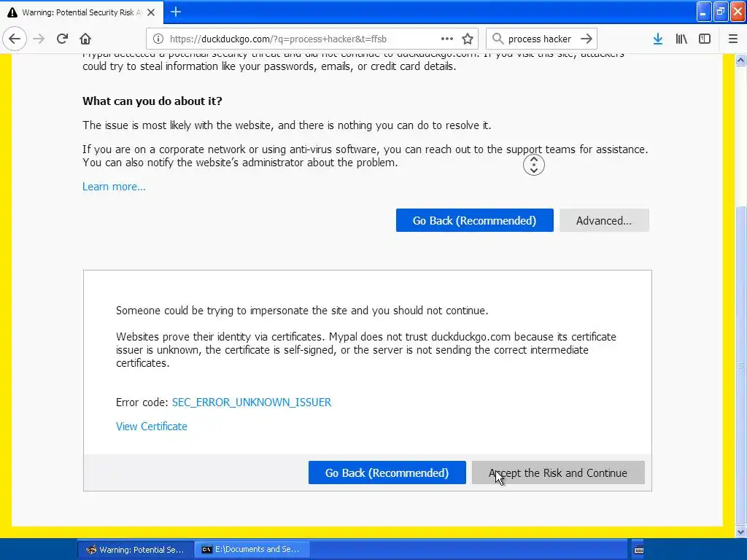Click the warning triangle tab icon
The image size is (747, 560).
[x=12, y=12]
